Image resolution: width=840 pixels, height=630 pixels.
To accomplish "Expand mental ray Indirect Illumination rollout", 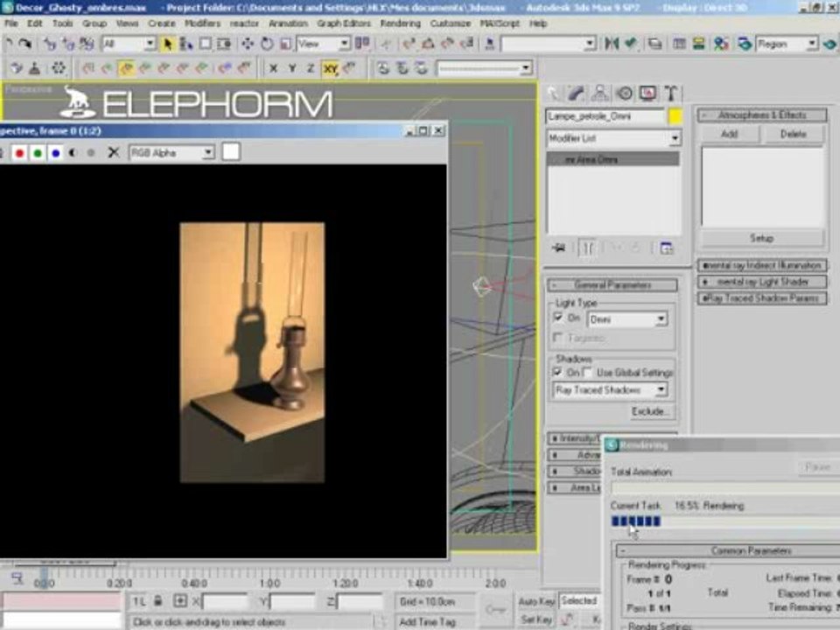I will (x=762, y=266).
